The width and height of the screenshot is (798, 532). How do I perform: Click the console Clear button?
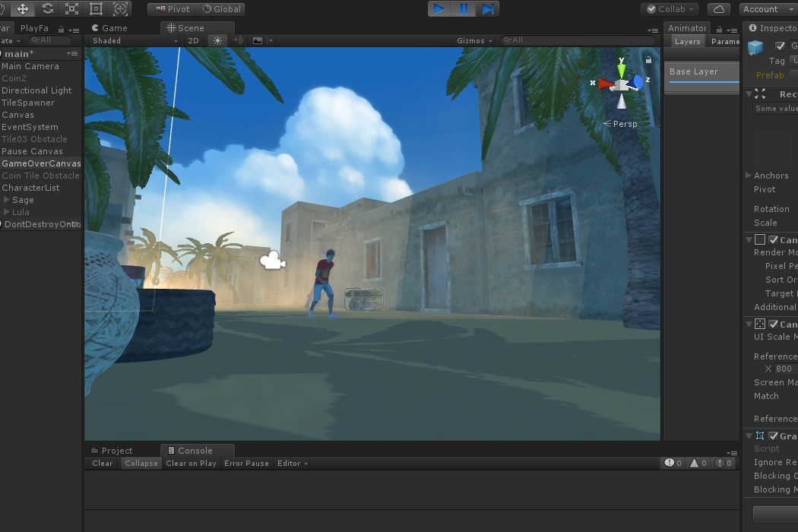(103, 464)
